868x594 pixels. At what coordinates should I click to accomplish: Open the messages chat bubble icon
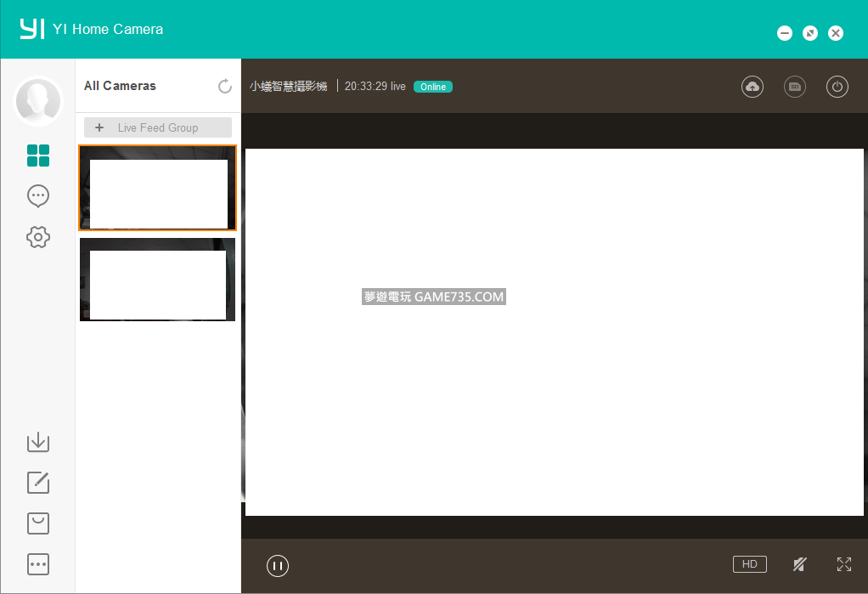tap(38, 196)
